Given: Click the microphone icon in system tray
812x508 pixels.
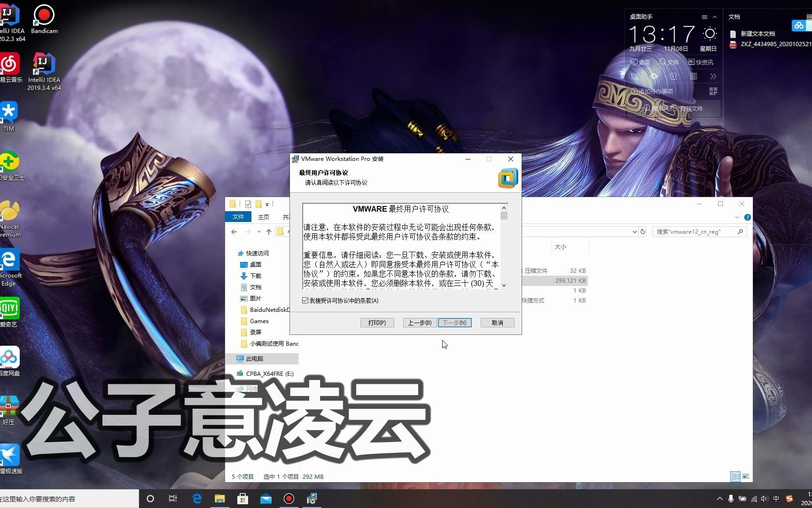Looking at the screenshot, I should click(x=731, y=499).
